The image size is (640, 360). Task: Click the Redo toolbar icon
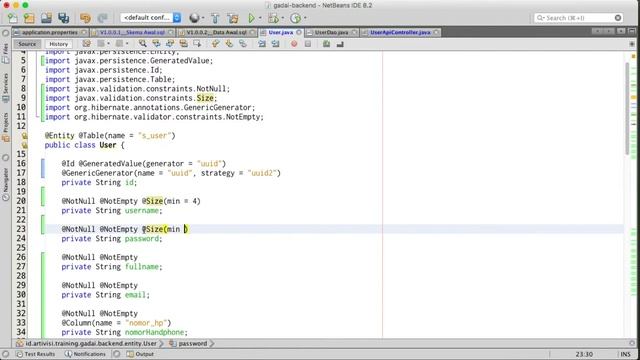pos(102,18)
